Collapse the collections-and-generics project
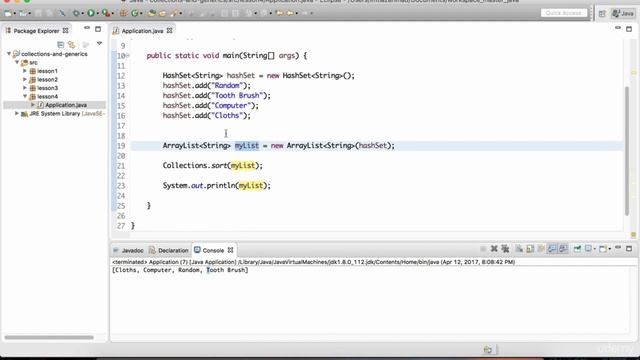The width and height of the screenshot is (640, 360). point(9,54)
